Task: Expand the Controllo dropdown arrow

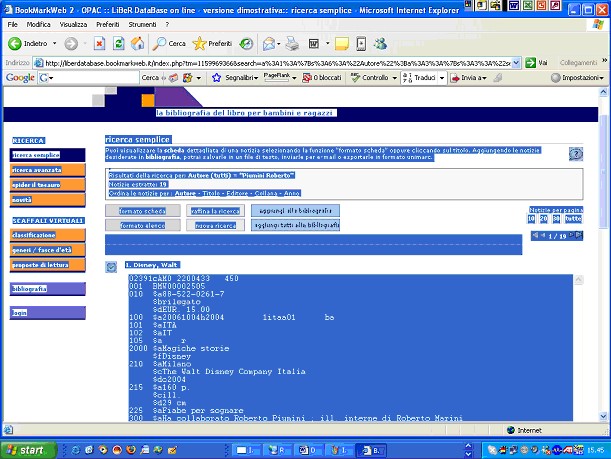Action: [x=394, y=78]
